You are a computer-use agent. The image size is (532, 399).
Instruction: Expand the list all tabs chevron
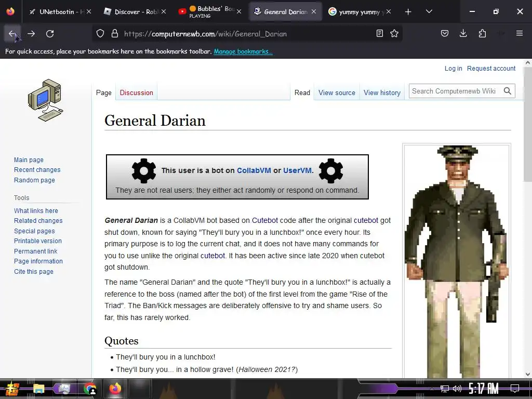[429, 11]
